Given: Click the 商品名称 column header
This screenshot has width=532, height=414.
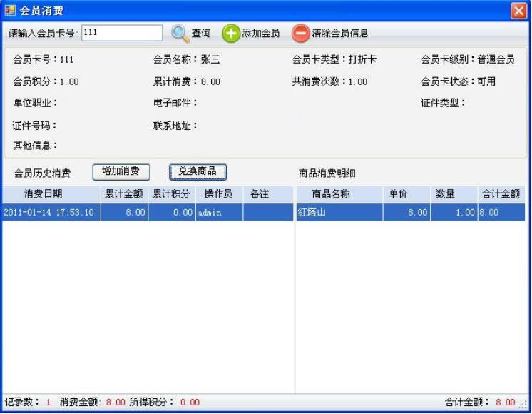Looking at the screenshot, I should click(x=339, y=194).
